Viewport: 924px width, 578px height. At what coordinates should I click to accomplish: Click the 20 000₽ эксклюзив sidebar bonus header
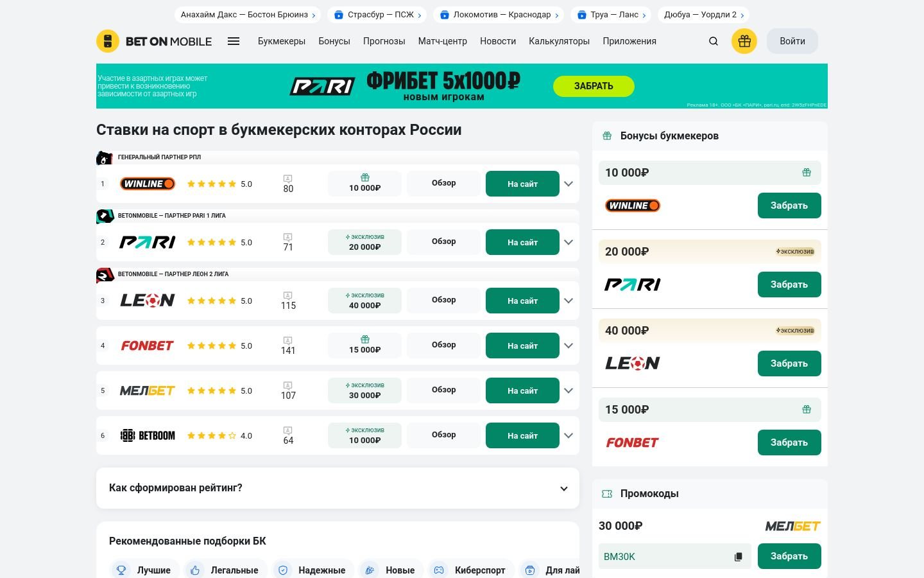pyautogui.click(x=710, y=252)
